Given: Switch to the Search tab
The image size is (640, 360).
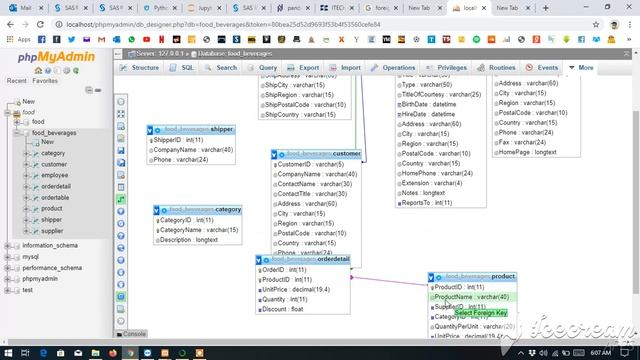Looking at the screenshot, I should click(x=221, y=68).
